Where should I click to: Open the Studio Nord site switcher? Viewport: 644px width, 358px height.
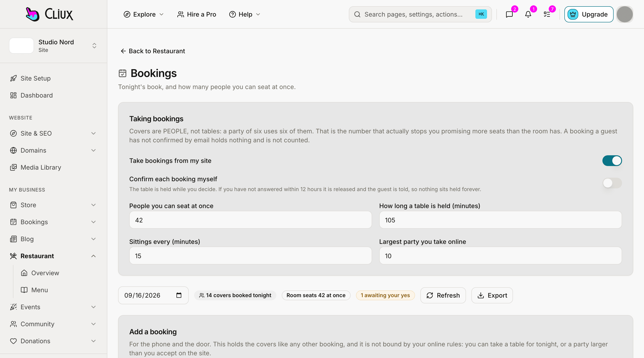(53, 46)
